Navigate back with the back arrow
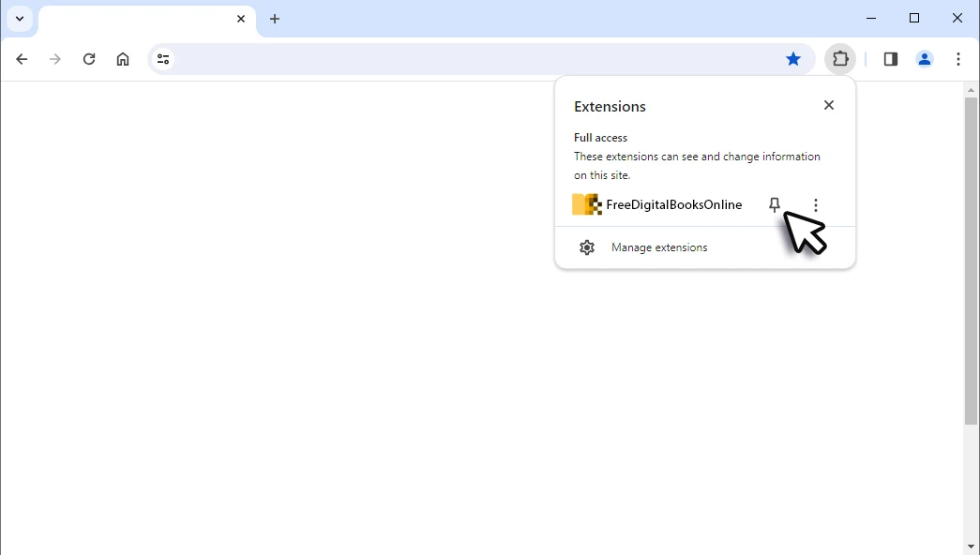This screenshot has height=555, width=980. (x=22, y=58)
